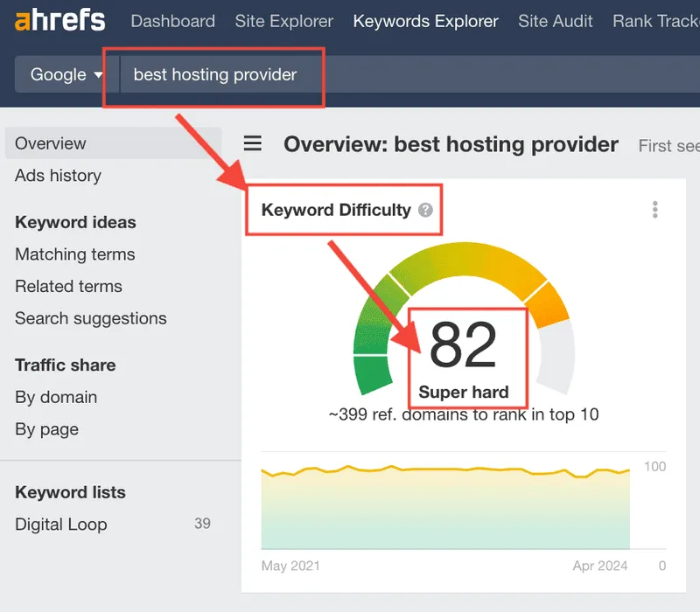Screen dimensions: 700x612
Task: Open the three-dot options menu
Action: (654, 210)
